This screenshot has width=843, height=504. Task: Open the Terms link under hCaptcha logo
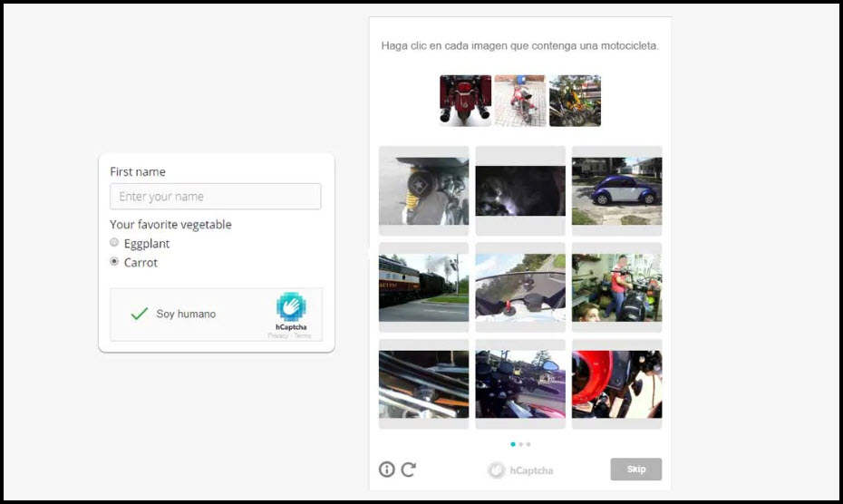click(302, 335)
